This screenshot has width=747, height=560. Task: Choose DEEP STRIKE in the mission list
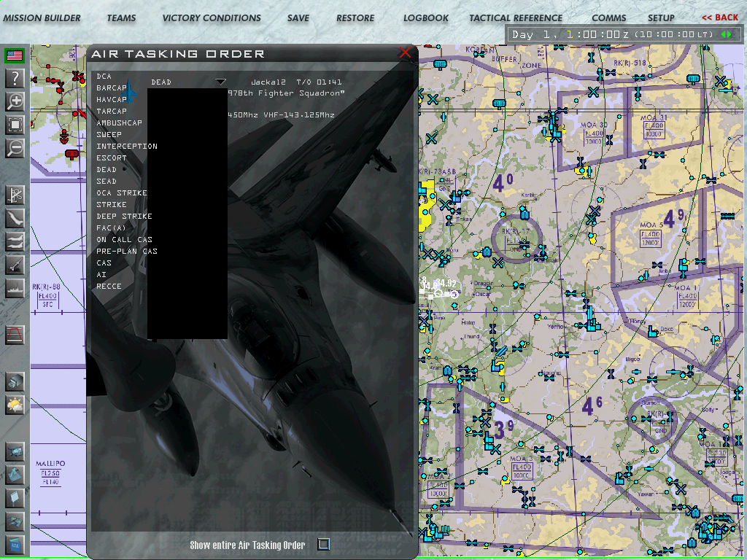pos(125,217)
